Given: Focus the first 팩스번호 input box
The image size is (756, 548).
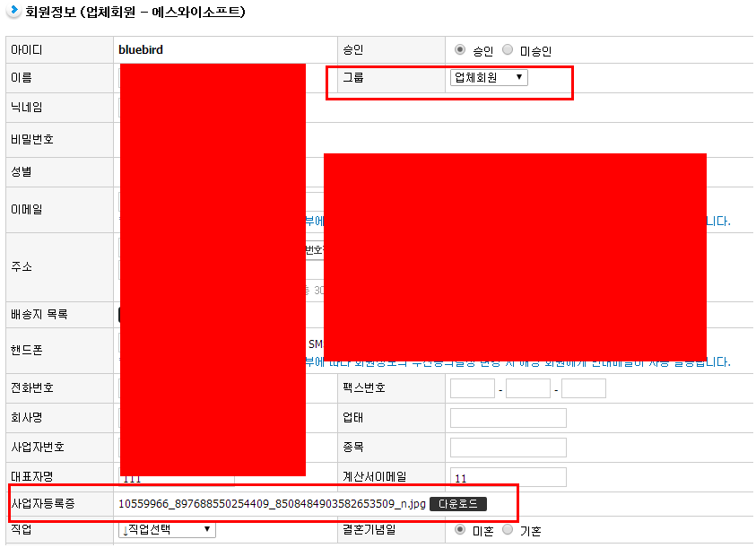Looking at the screenshot, I should pyautogui.click(x=473, y=388).
